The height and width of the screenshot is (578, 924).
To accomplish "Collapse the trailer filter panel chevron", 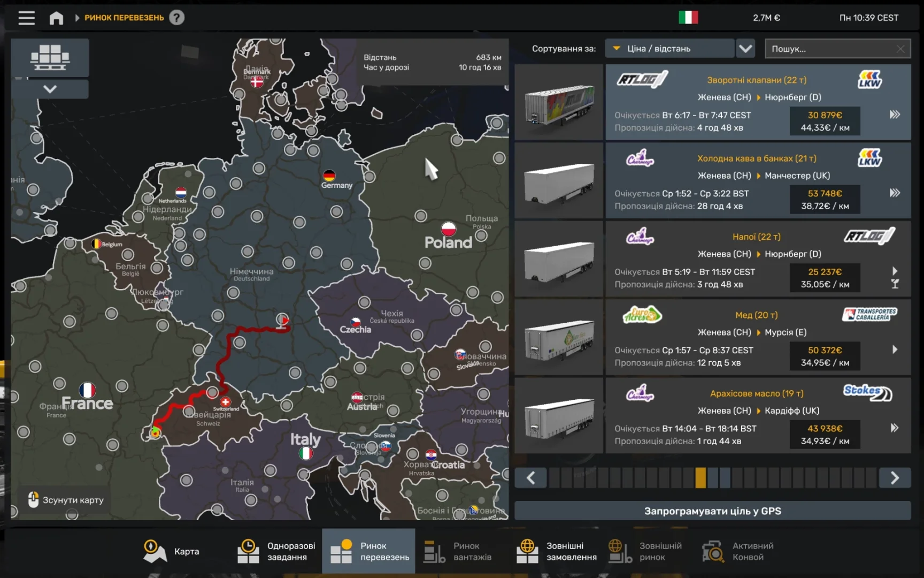I will pyautogui.click(x=50, y=89).
